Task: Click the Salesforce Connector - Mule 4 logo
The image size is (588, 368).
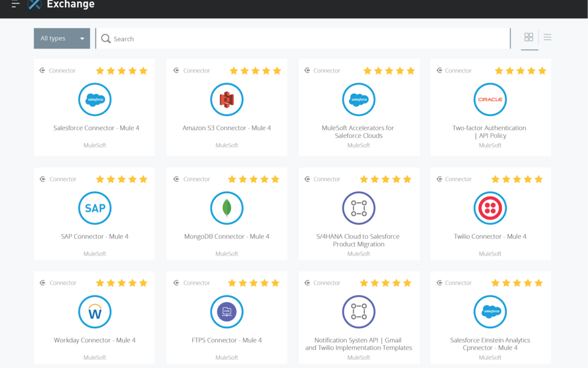Action: (95, 99)
